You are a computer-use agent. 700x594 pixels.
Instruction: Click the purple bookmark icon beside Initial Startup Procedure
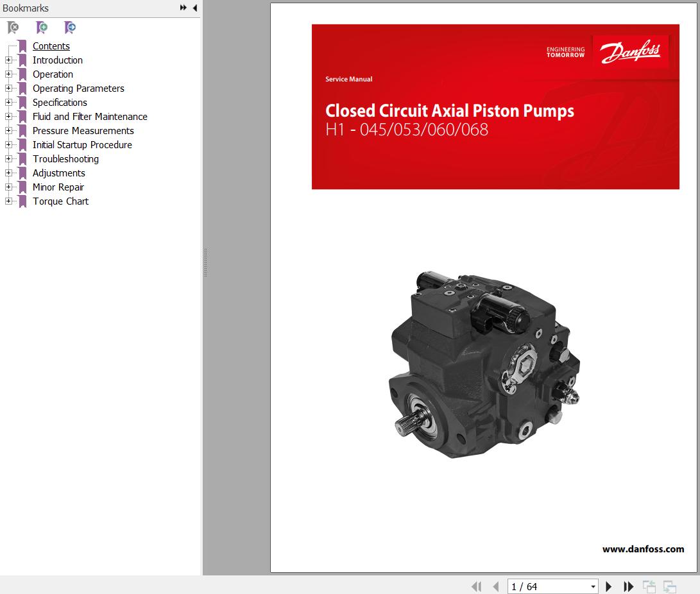22,145
